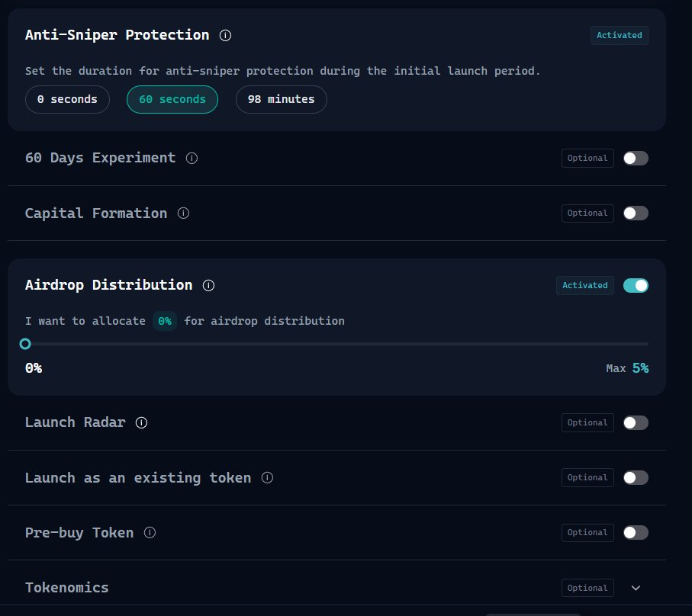Screen dimensions: 692x616
Task: Click Optional badge for existing token launch
Action: [x=587, y=477]
